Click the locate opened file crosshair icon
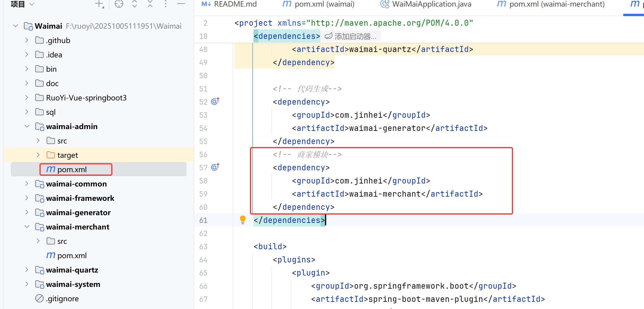This screenshot has height=309, width=644. (119, 4)
